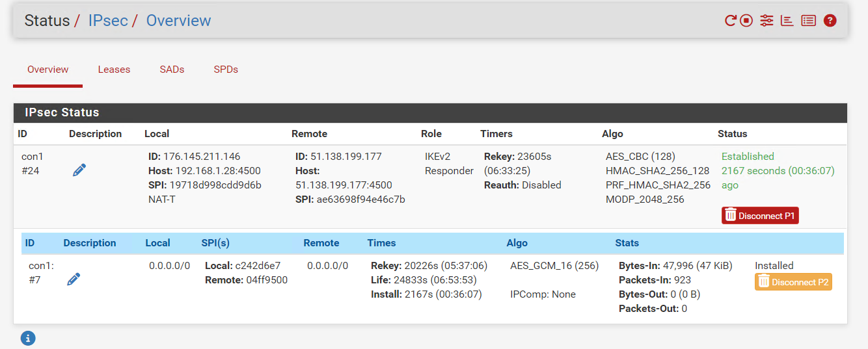
Task: Click the con1: #7 child ID
Action: tap(40, 273)
